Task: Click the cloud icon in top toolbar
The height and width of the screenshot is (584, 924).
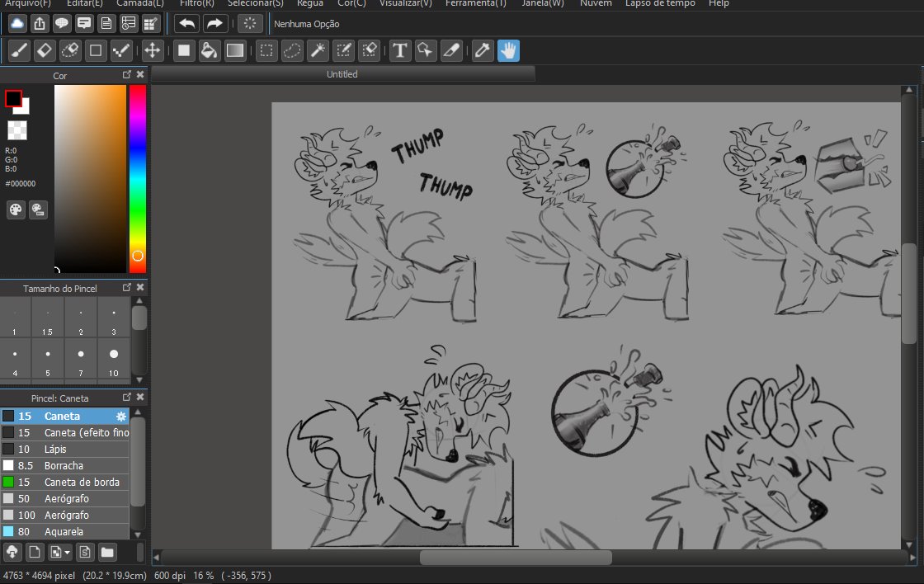Action: (x=17, y=24)
